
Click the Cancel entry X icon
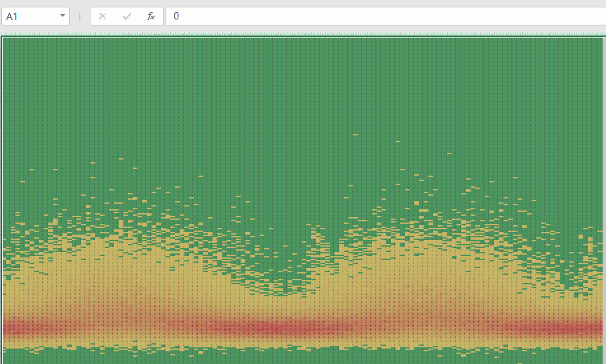point(103,16)
